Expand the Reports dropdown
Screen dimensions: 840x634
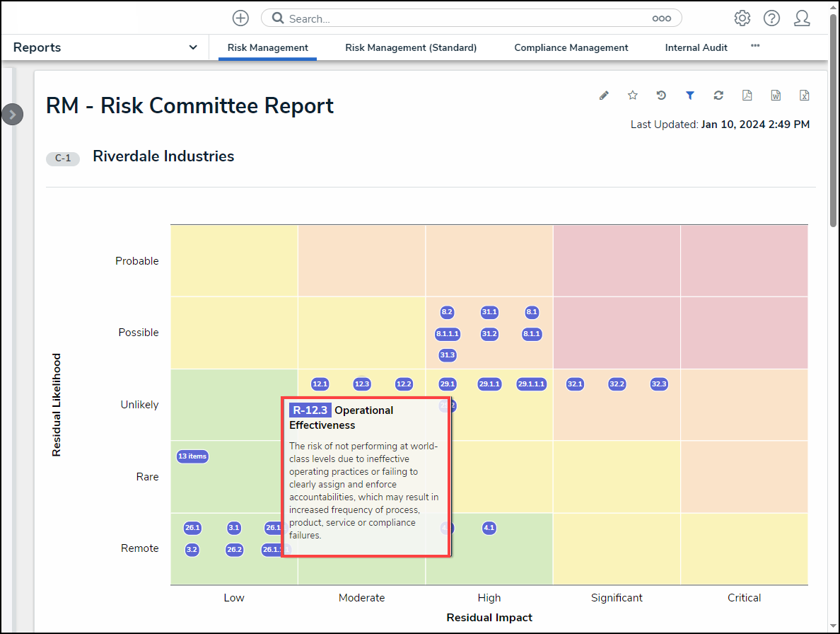193,47
